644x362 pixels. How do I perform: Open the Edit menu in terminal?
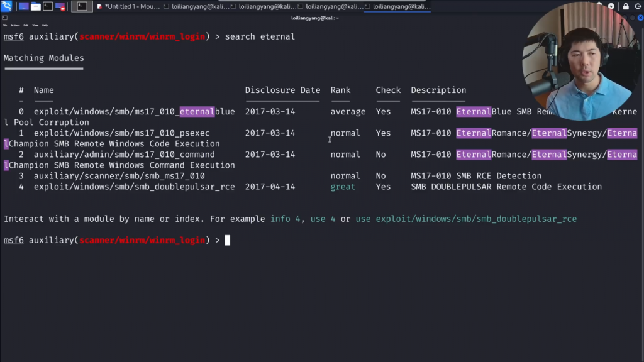26,25
